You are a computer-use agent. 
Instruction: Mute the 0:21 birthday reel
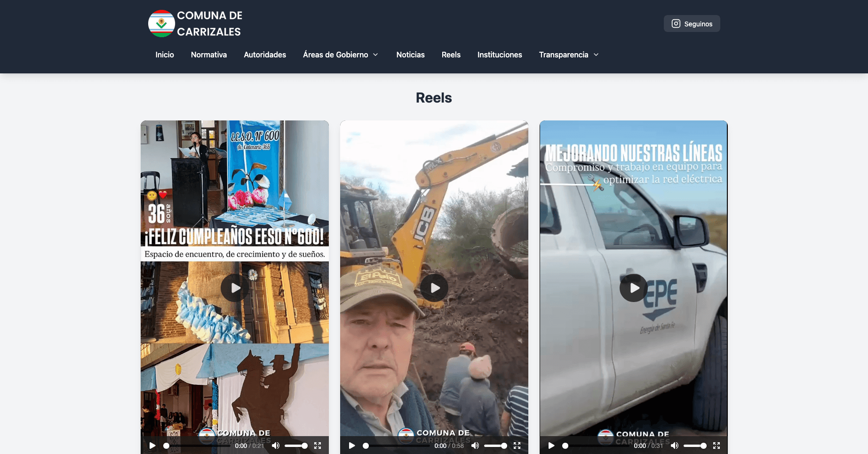276,446
